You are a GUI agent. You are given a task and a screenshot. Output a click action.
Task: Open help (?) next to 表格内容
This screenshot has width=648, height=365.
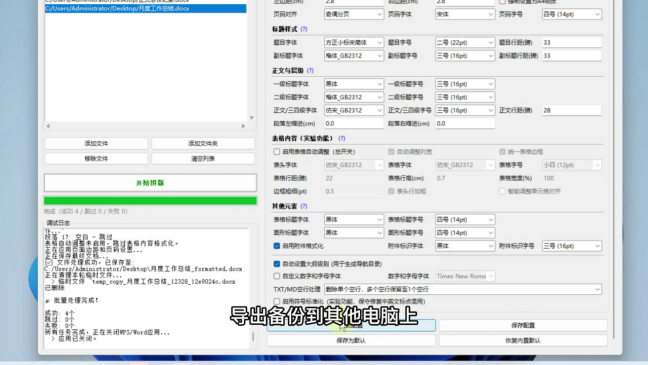(x=341, y=138)
